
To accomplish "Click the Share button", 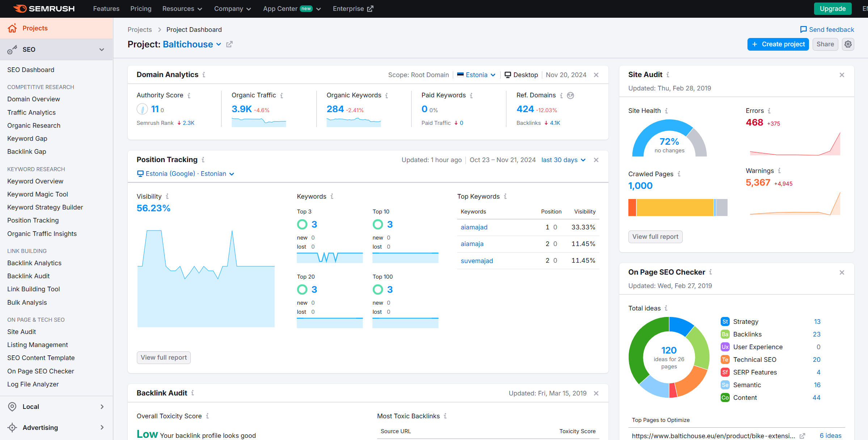I will (x=825, y=44).
